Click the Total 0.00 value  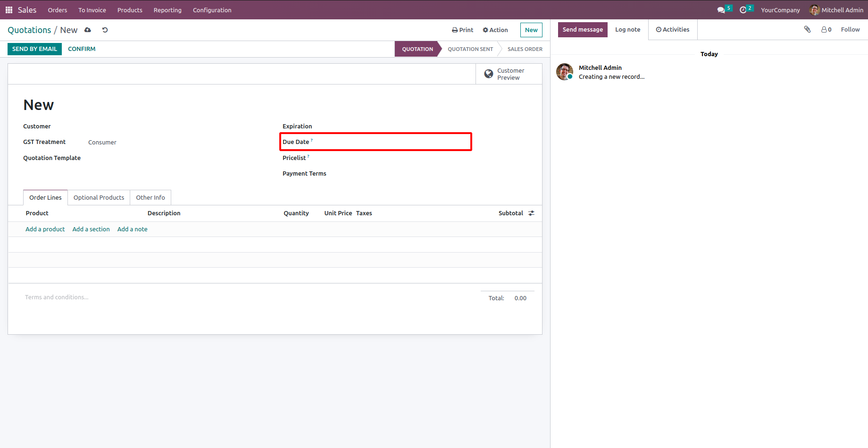(x=520, y=298)
